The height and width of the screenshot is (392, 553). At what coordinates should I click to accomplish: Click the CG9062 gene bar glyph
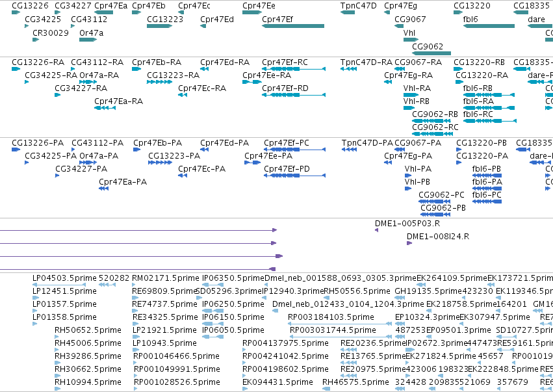pyautogui.click(x=431, y=53)
